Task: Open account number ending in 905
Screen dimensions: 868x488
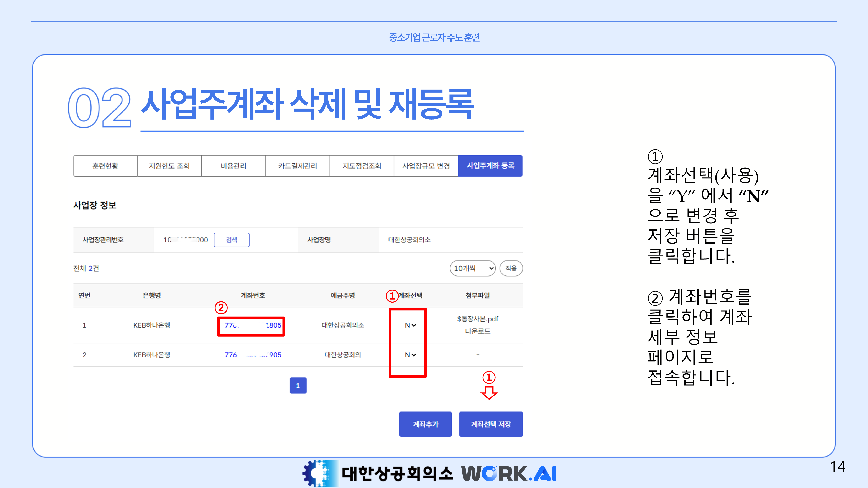Action: coord(253,355)
